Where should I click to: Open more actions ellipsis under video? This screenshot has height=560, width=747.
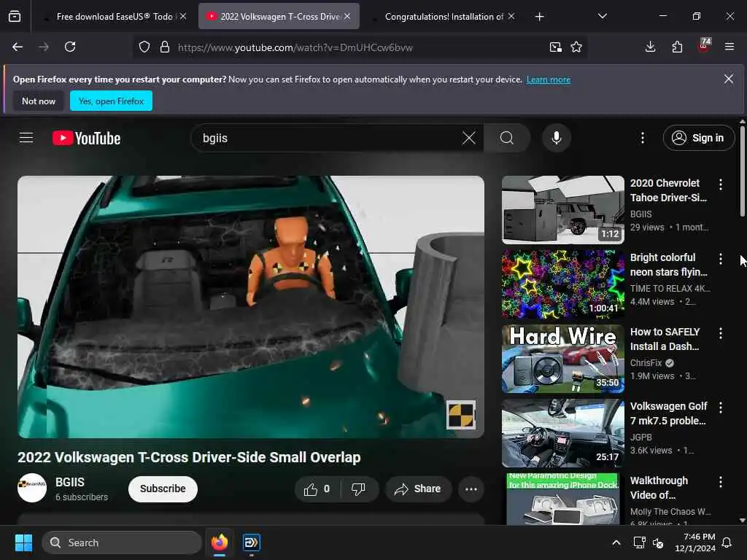click(471, 489)
